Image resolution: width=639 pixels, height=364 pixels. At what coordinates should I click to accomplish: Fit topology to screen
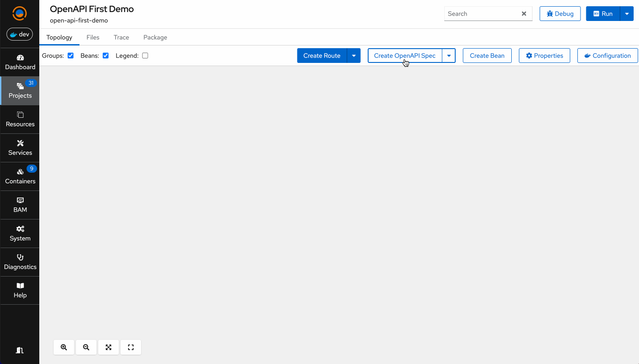109,347
